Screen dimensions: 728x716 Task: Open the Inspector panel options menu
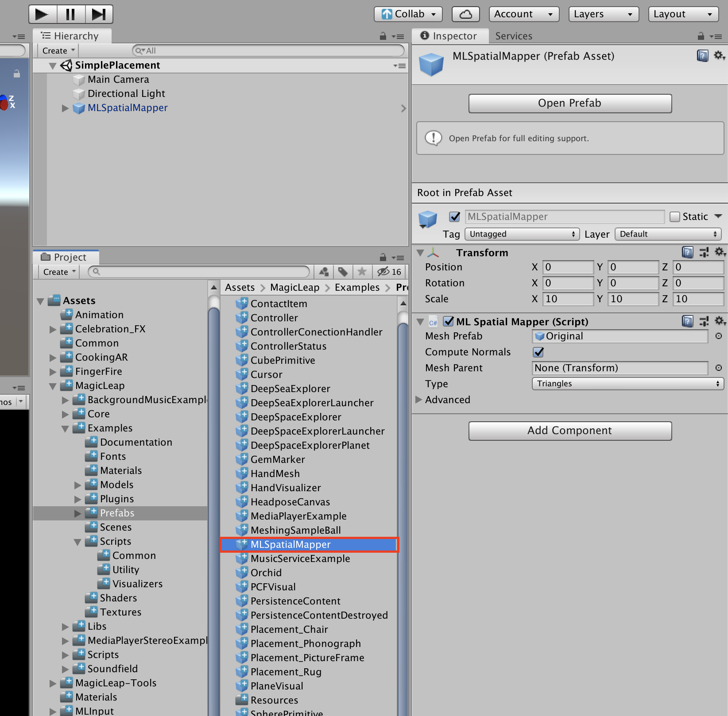tap(716, 37)
